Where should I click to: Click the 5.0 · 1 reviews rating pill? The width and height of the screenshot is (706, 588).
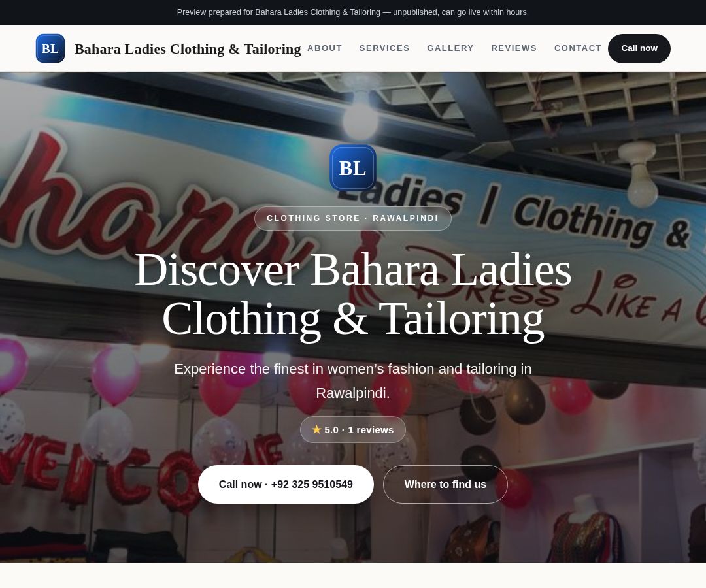(x=353, y=430)
